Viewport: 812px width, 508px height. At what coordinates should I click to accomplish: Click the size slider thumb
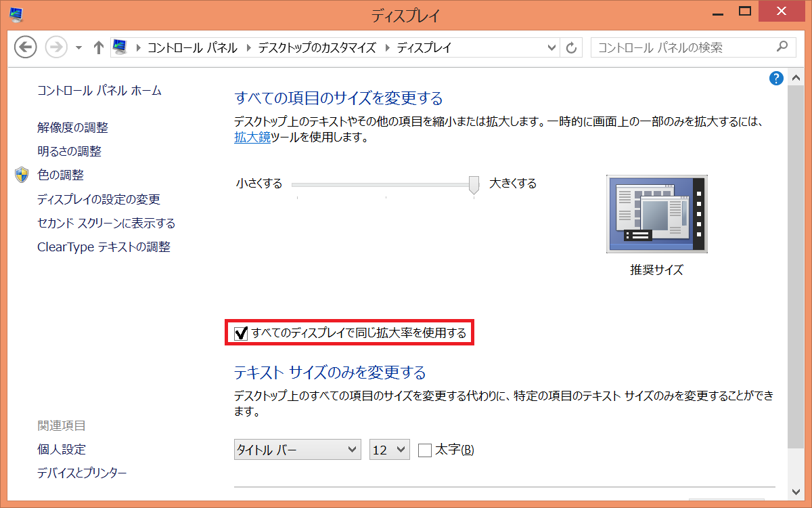[x=474, y=184]
